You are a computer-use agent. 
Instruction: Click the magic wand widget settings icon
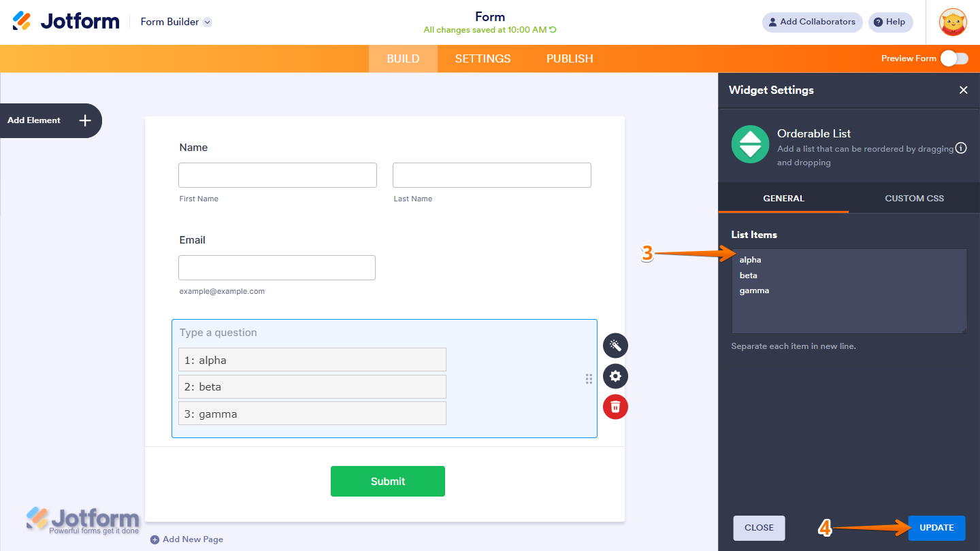[615, 346]
